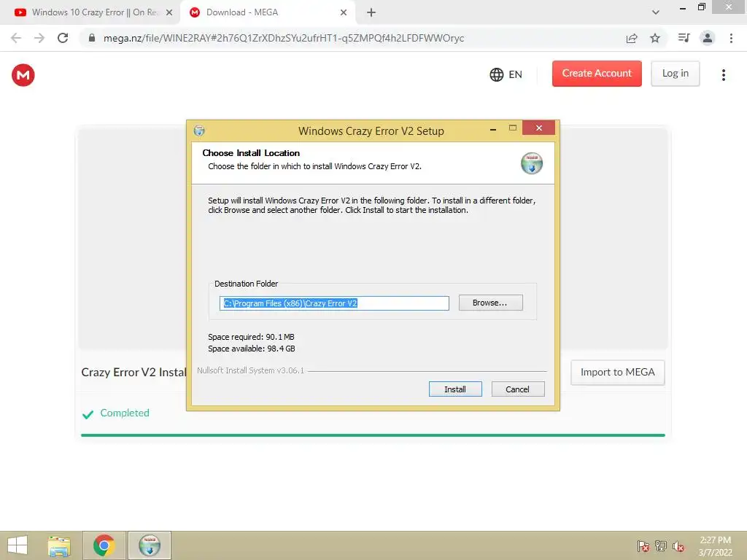The height and width of the screenshot is (560, 747).
Task: Click the installer taskbar icon
Action: click(x=150, y=545)
